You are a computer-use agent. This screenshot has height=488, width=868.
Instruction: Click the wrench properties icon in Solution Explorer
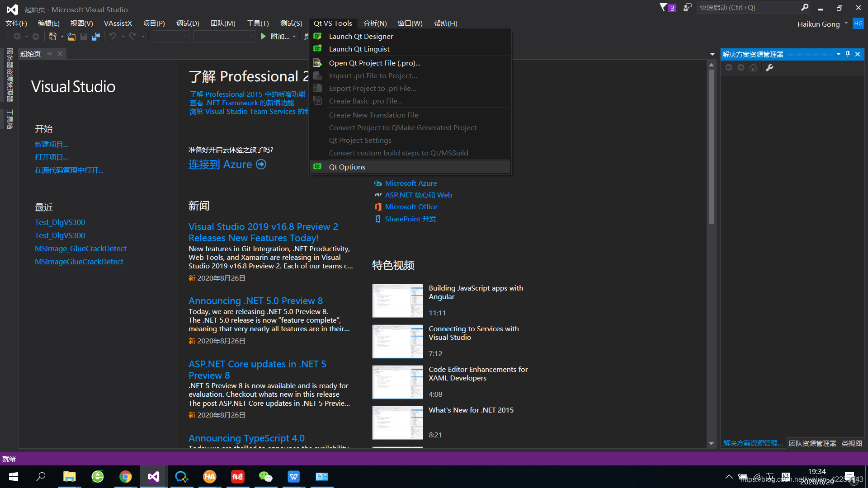[x=769, y=68]
